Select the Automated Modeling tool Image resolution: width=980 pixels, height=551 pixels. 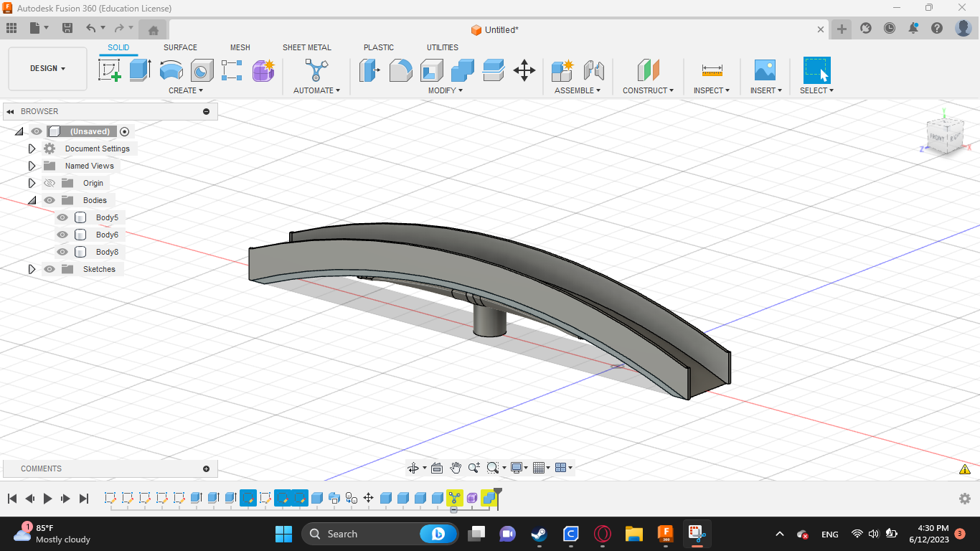click(x=316, y=70)
